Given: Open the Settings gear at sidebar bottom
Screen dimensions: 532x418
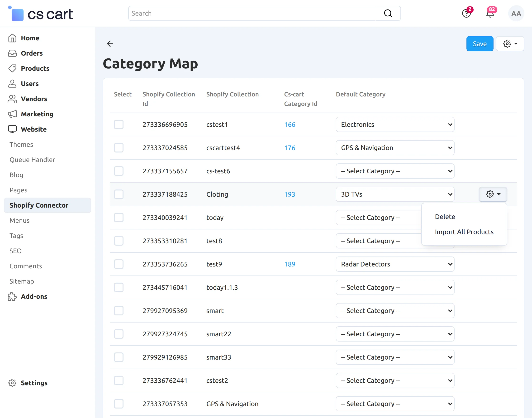Looking at the screenshot, I should pyautogui.click(x=13, y=383).
